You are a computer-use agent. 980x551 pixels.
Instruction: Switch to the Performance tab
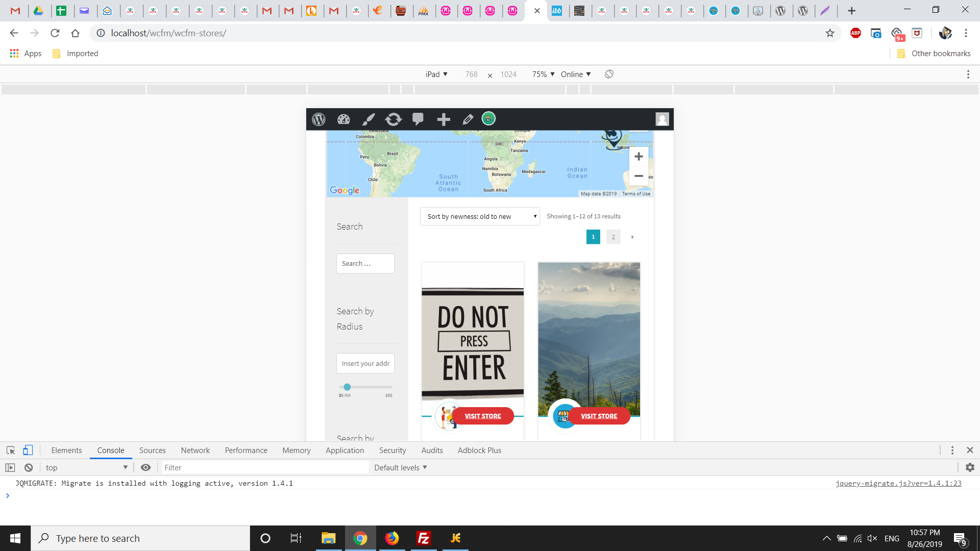coord(246,450)
